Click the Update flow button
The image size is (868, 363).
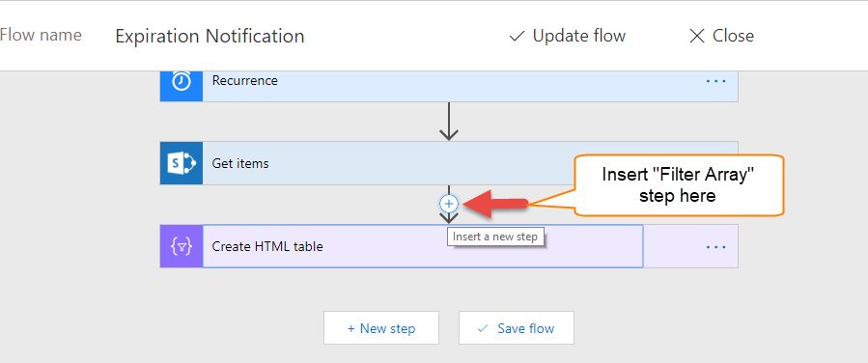coord(568,36)
